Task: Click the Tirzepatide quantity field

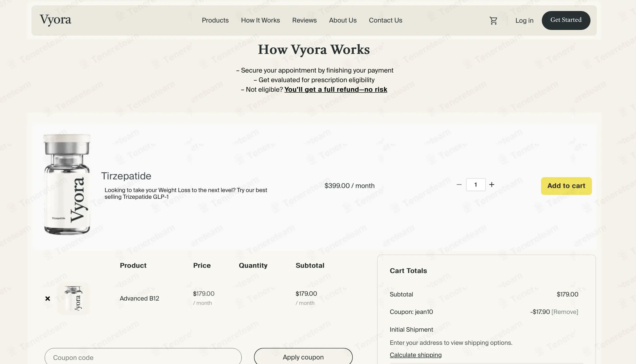Action: coord(476,184)
